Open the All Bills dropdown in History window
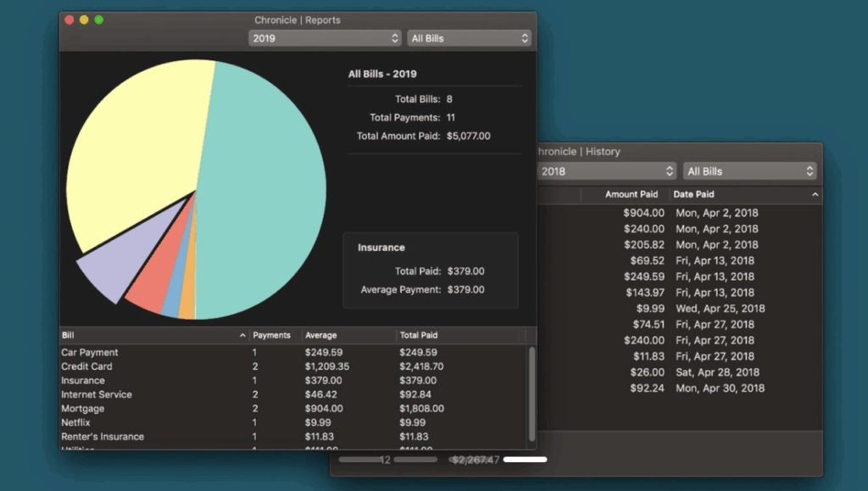 [x=749, y=171]
